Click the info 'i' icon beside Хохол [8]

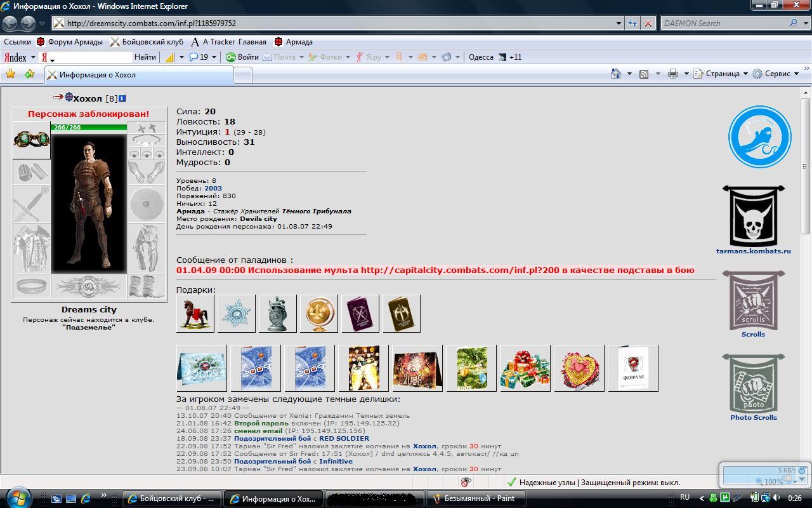coord(122,98)
